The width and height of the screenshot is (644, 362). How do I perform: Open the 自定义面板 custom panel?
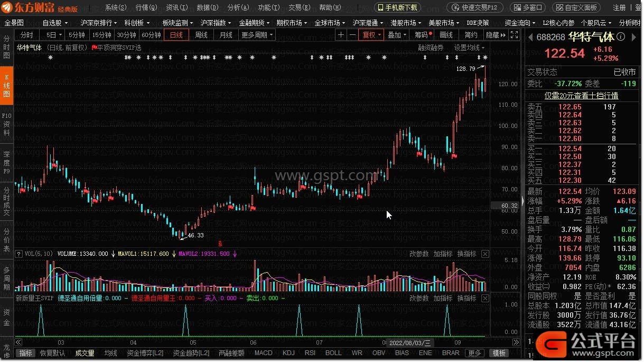(x=576, y=7)
